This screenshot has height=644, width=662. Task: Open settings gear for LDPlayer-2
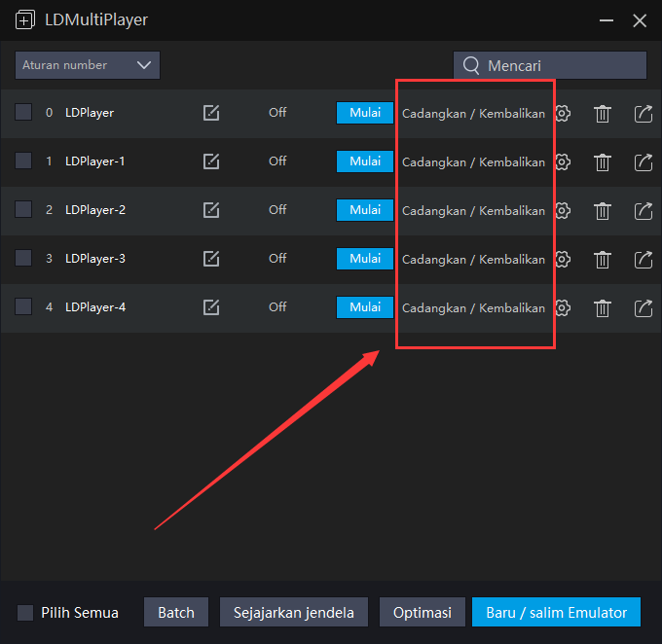(563, 210)
